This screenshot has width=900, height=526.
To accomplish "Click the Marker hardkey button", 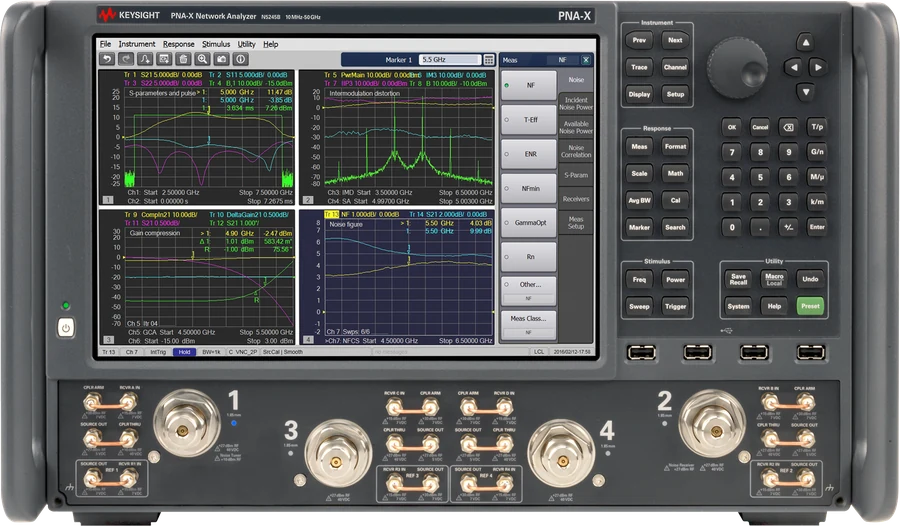I will point(639,227).
